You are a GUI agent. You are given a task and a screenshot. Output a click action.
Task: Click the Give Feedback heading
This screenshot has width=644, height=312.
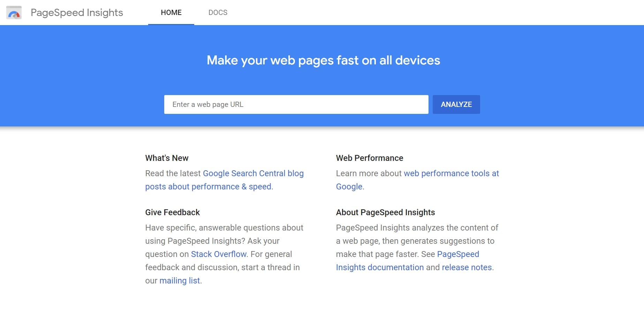tap(172, 212)
